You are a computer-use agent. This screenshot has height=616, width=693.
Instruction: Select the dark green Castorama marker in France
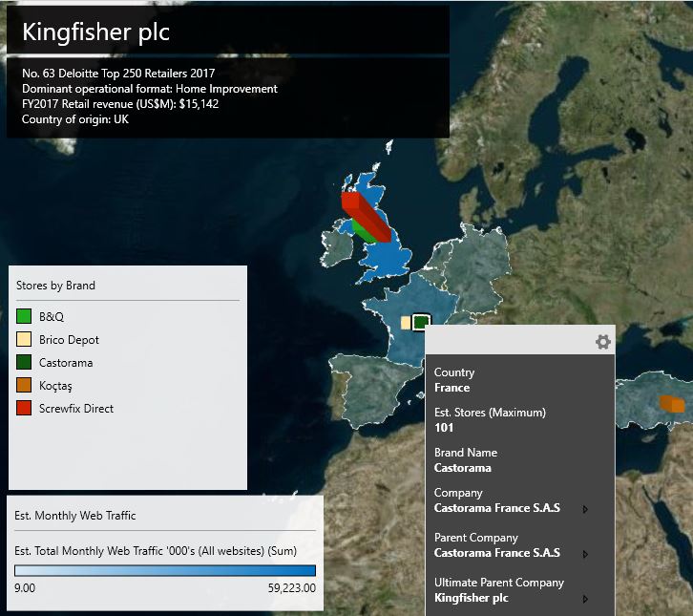[421, 322]
